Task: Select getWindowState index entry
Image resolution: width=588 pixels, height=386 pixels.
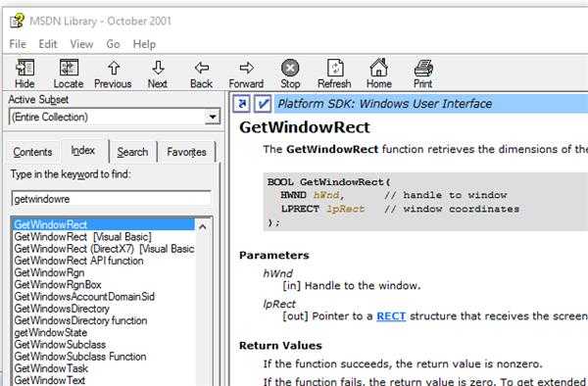Action: click(x=51, y=333)
